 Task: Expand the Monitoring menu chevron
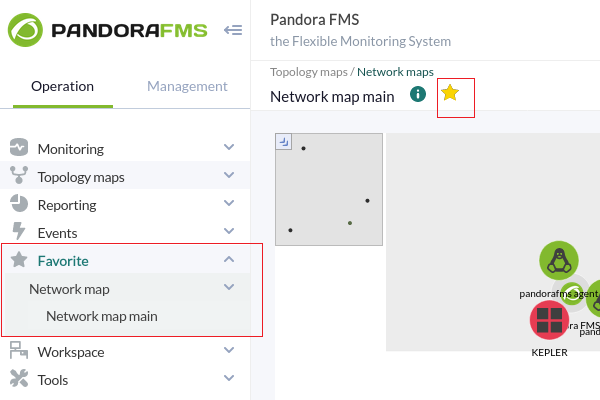pyautogui.click(x=229, y=147)
